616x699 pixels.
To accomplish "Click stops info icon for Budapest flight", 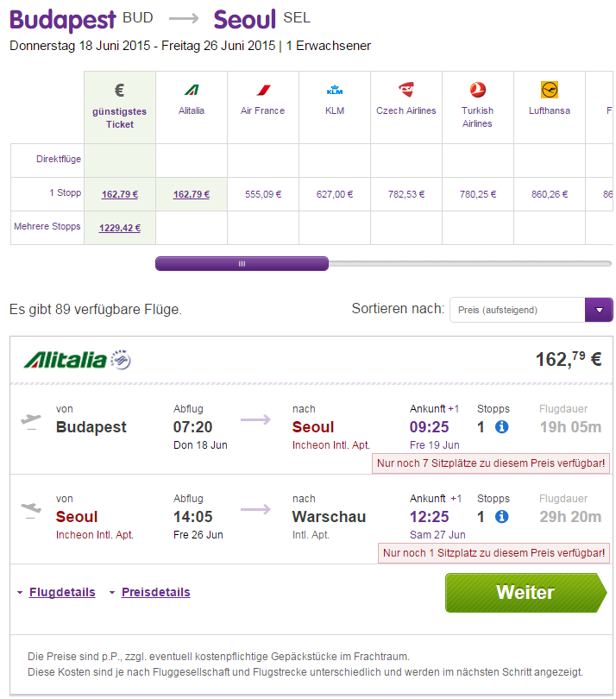I will [x=502, y=427].
